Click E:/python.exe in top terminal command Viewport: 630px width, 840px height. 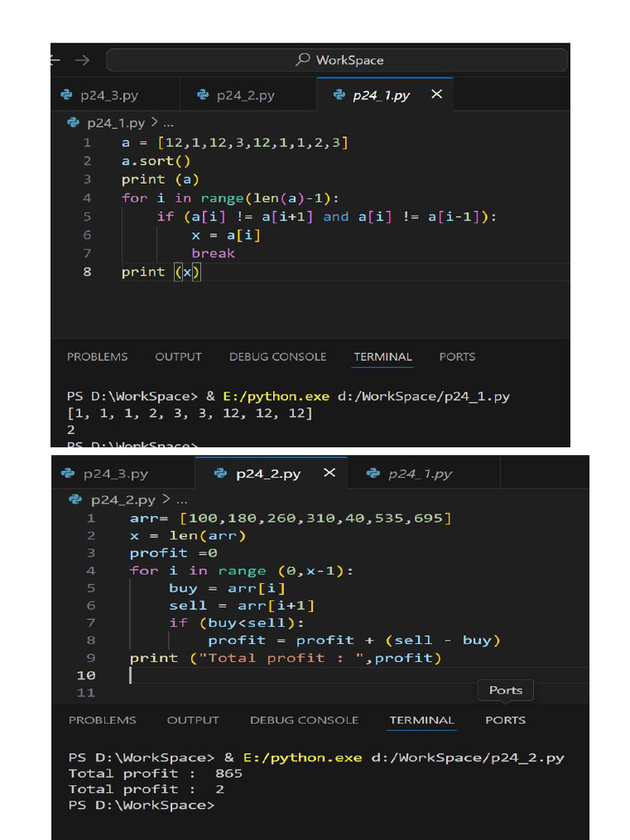coord(276,396)
